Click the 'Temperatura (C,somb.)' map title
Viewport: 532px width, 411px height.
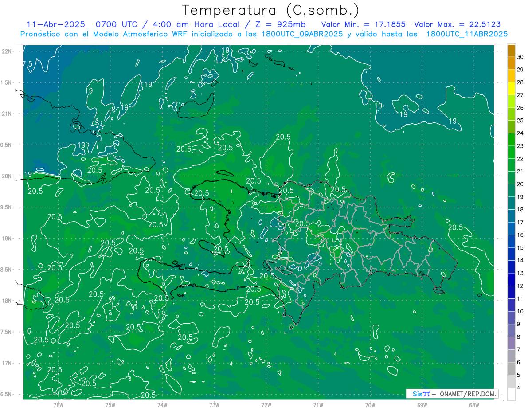coord(270,10)
